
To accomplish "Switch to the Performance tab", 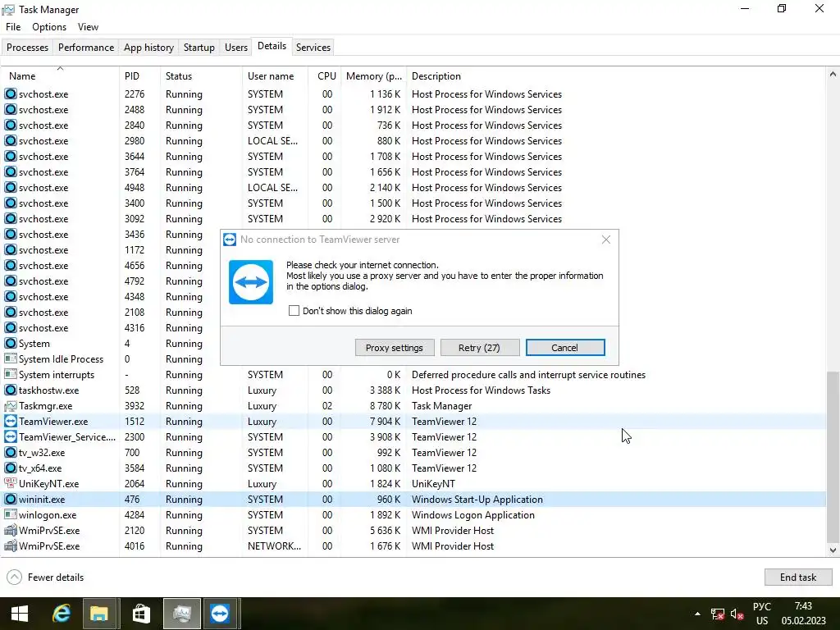I will coord(86,47).
